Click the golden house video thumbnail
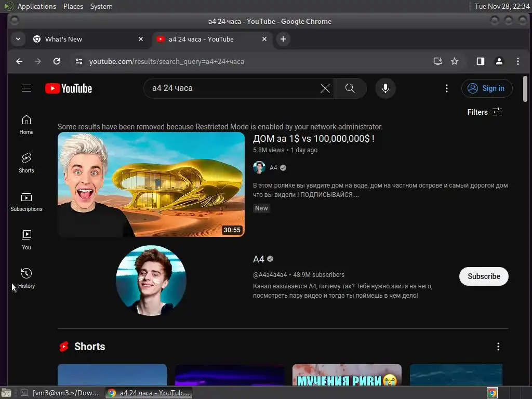This screenshot has height=399, width=532. point(151,184)
